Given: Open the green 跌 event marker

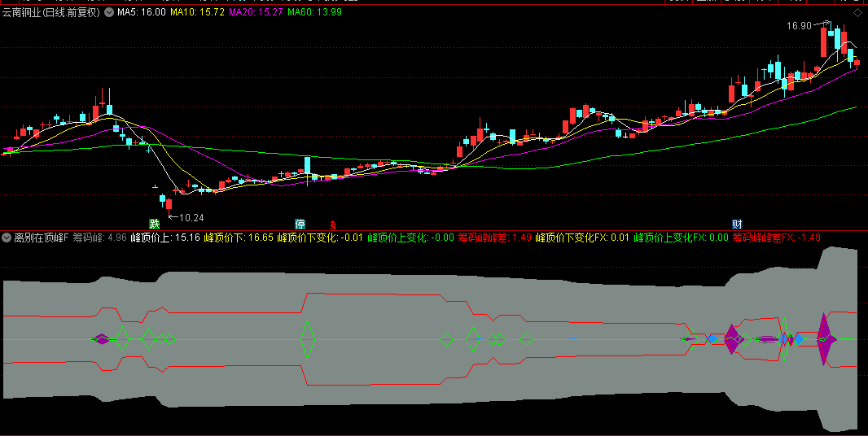Looking at the screenshot, I should pos(155,224).
